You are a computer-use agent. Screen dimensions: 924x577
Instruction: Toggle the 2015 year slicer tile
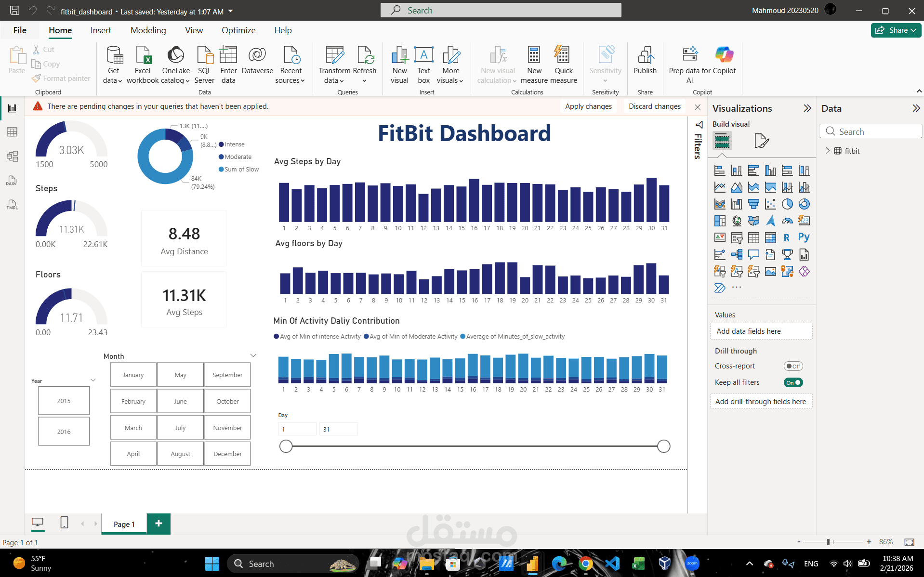[x=64, y=401]
